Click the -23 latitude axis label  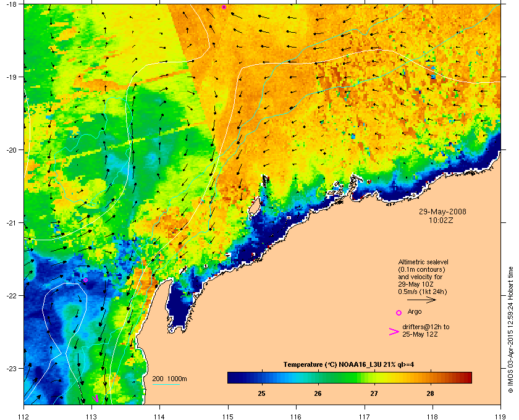11,368
